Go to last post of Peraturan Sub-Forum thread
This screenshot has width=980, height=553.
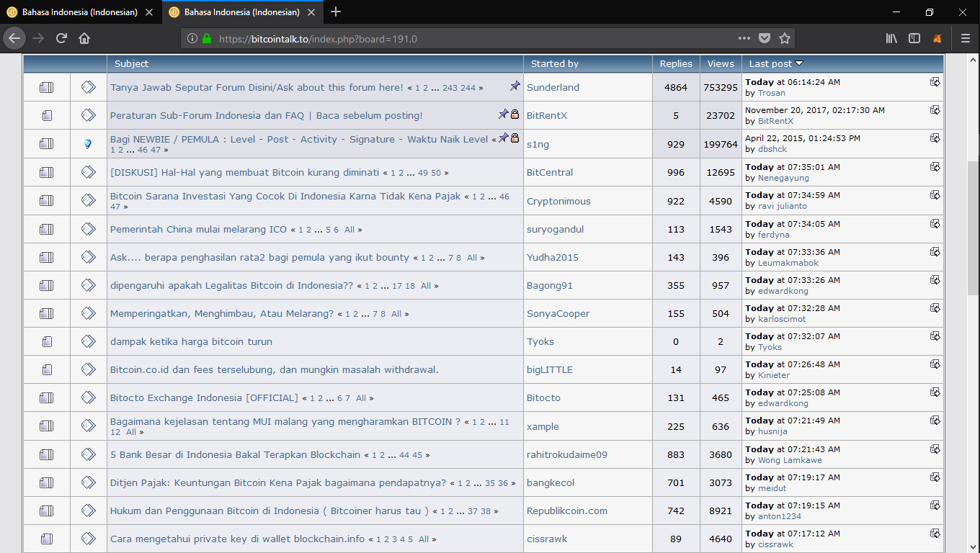pyautogui.click(x=935, y=110)
